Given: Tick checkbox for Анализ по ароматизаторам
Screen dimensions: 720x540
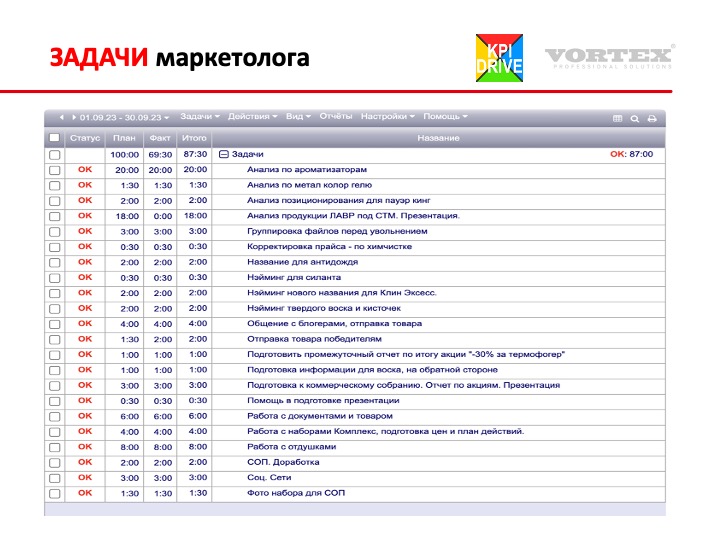Looking at the screenshot, I should 55,170.
